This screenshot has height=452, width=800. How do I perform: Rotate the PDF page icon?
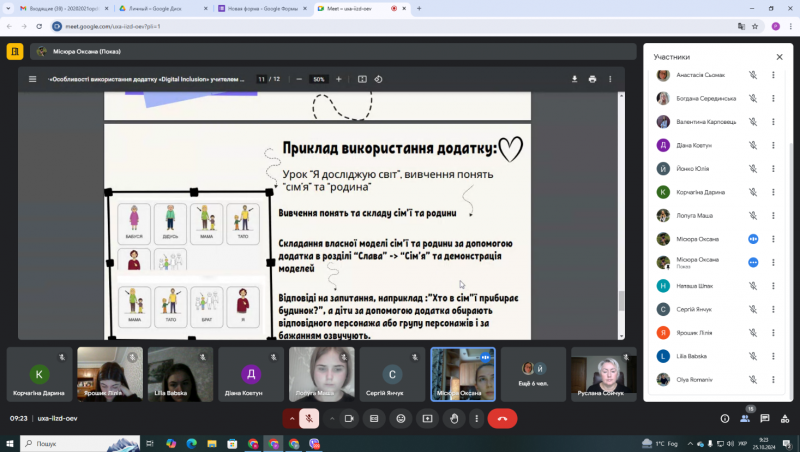378,79
